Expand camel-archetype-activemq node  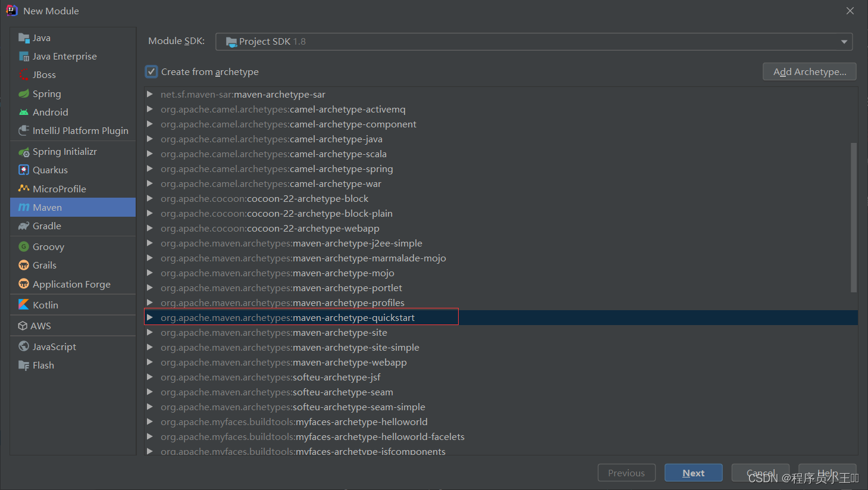coord(150,110)
